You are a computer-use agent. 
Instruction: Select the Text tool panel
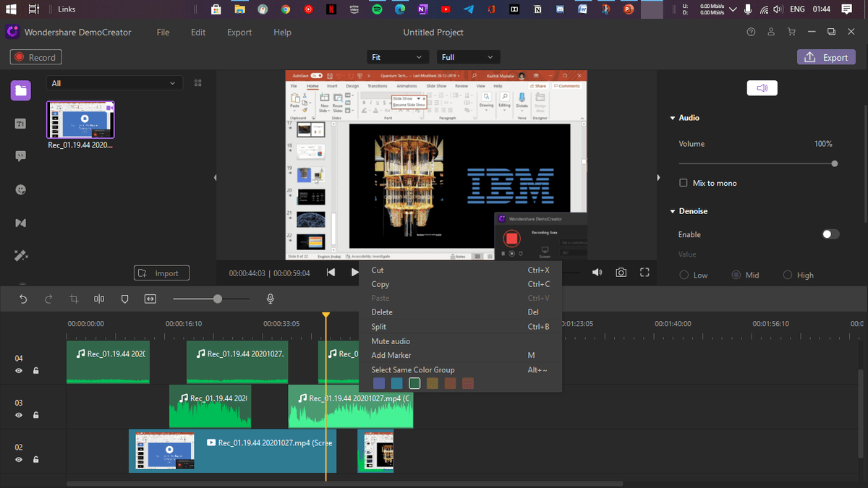pos(20,123)
